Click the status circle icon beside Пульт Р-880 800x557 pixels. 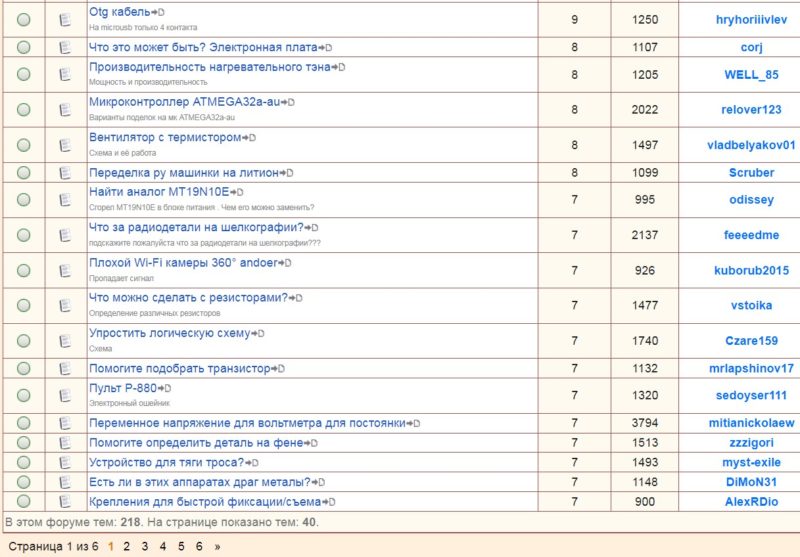[23, 395]
